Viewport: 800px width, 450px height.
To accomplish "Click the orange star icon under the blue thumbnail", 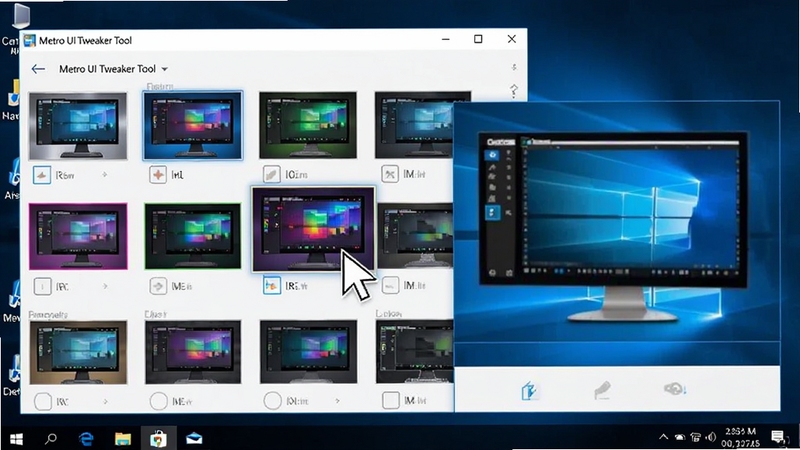I will (x=158, y=175).
